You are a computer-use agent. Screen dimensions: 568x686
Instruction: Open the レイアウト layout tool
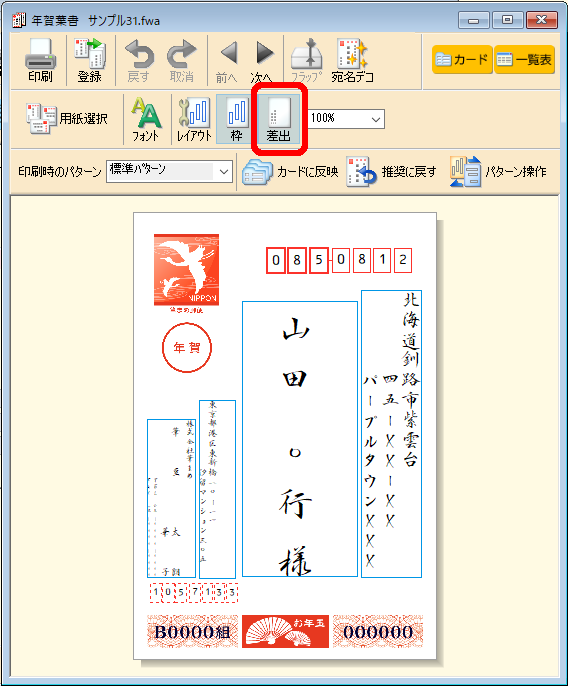click(194, 119)
